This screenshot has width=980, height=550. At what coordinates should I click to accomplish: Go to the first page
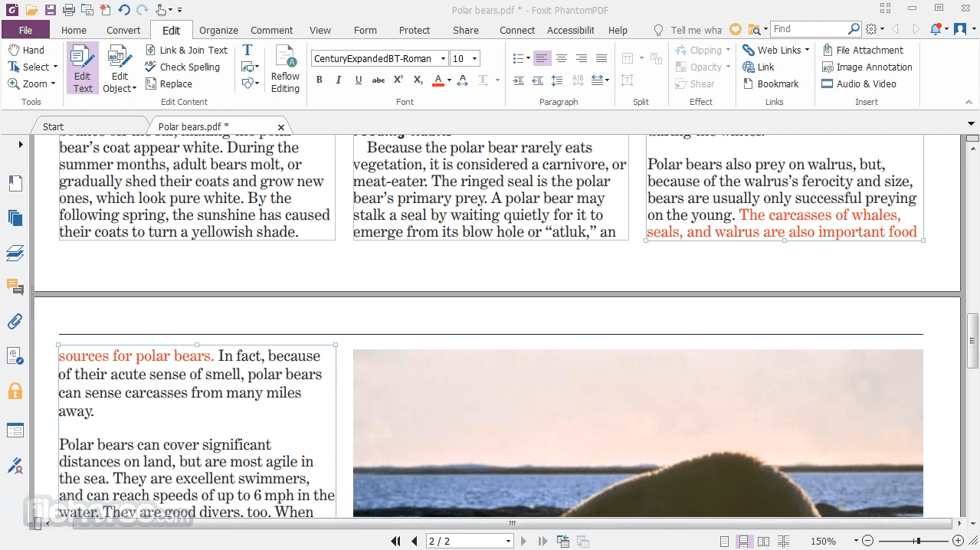[x=395, y=541]
